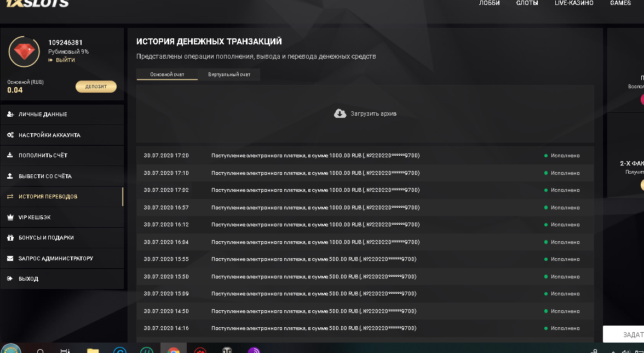The height and width of the screenshot is (353, 644).
Task: Click the Запрос администратору envelope icon
Action: tap(10, 259)
